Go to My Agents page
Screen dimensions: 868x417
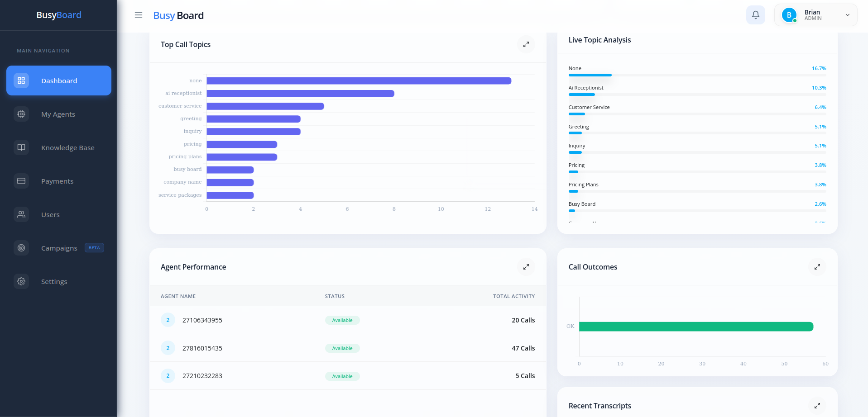pyautogui.click(x=59, y=114)
